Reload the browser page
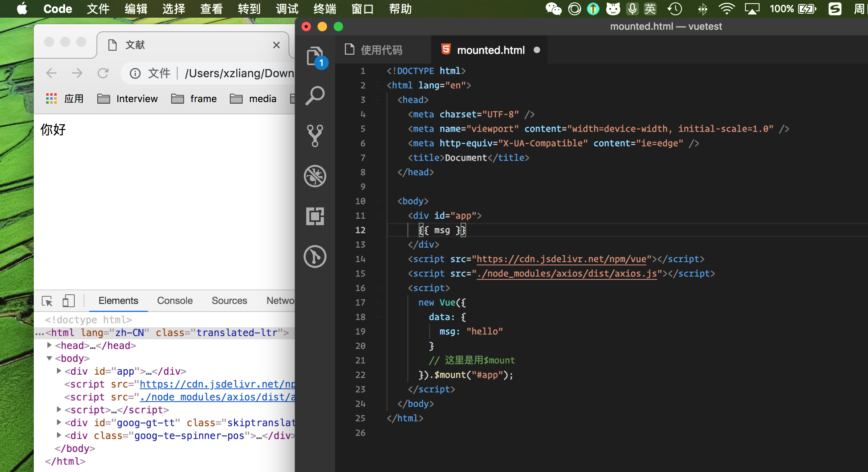This screenshot has width=868, height=472. coord(103,73)
